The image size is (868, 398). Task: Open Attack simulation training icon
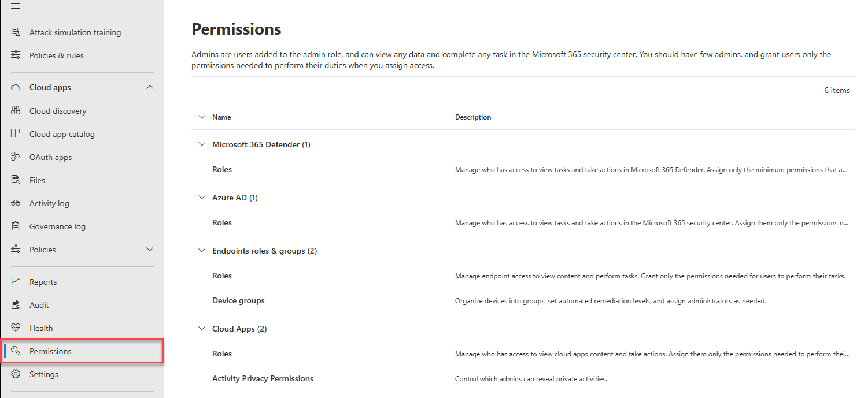16,32
